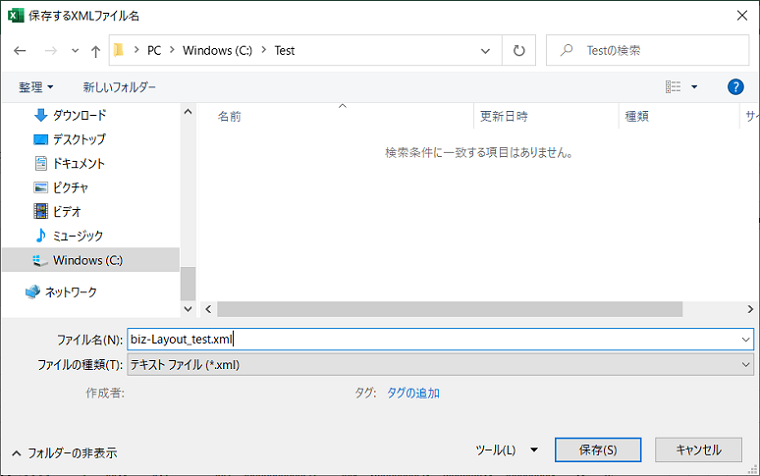This screenshot has height=476, width=760.
Task: Sort by the 種類 column header
Action: 636,116
